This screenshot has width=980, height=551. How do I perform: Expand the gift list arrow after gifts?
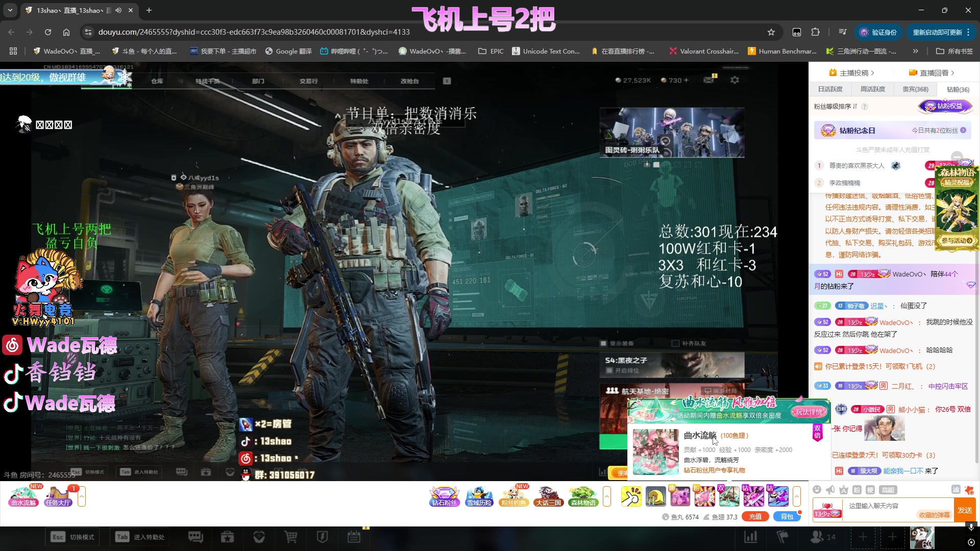[797, 496]
